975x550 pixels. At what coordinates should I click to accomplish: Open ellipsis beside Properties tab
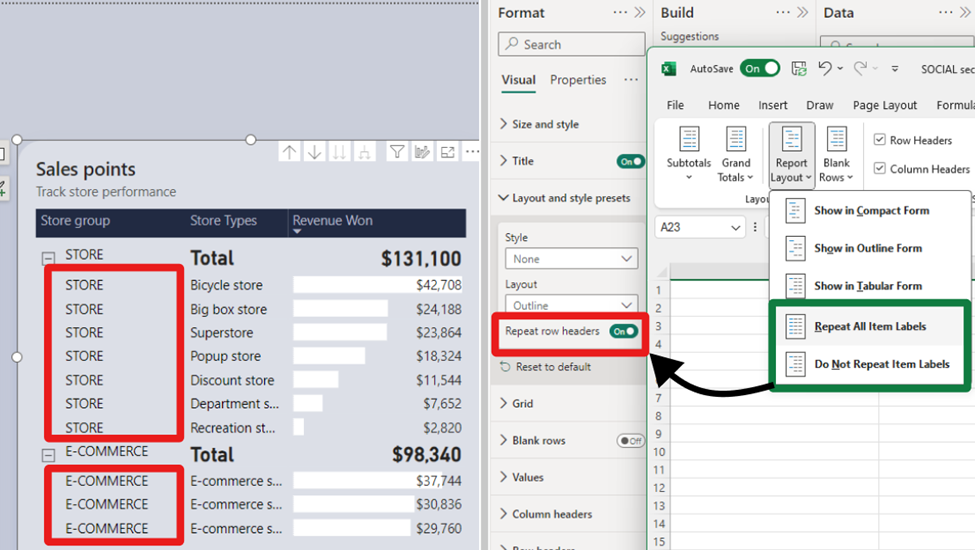[x=631, y=80]
